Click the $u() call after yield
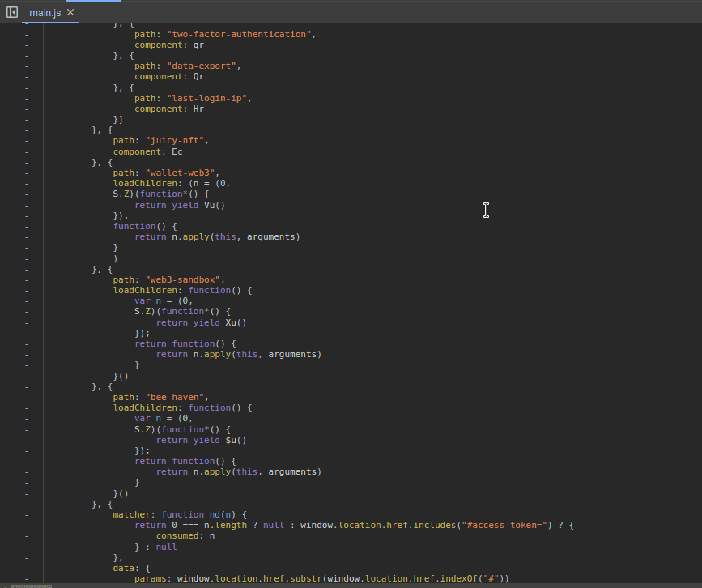 coord(236,441)
